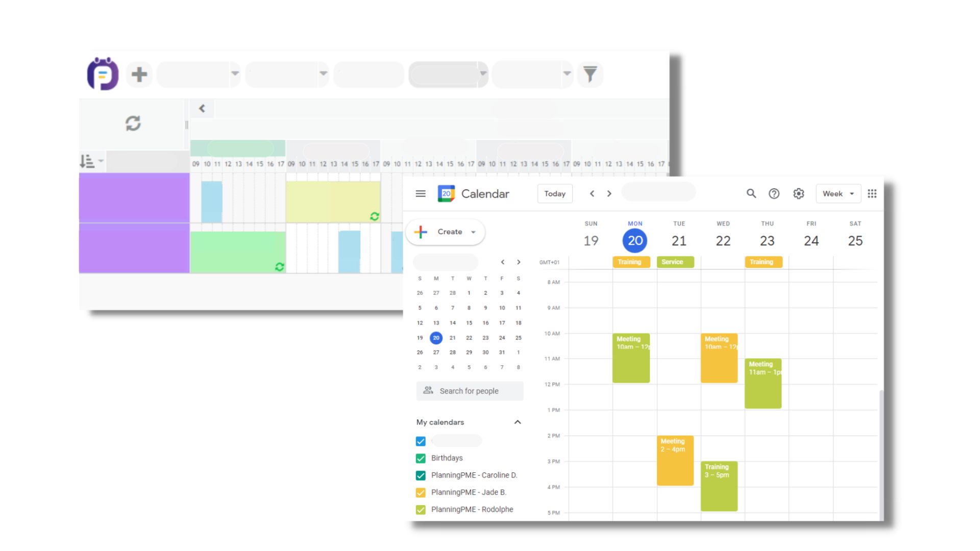Image resolution: width=980 pixels, height=551 pixels.
Task: Toggle the PlanningPME - Caroline D. calendar visibility
Action: 421,475
